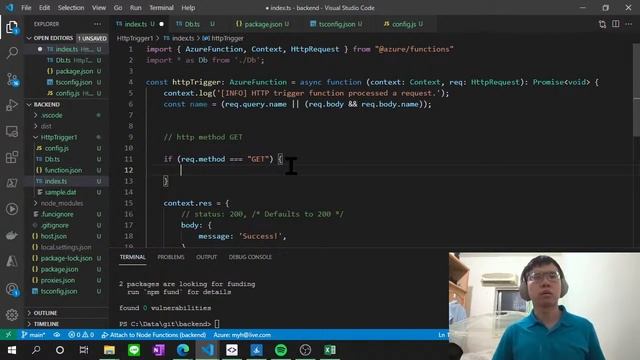This screenshot has width=640, height=360.
Task: Open OneNote from taskbar
Action: point(158,350)
